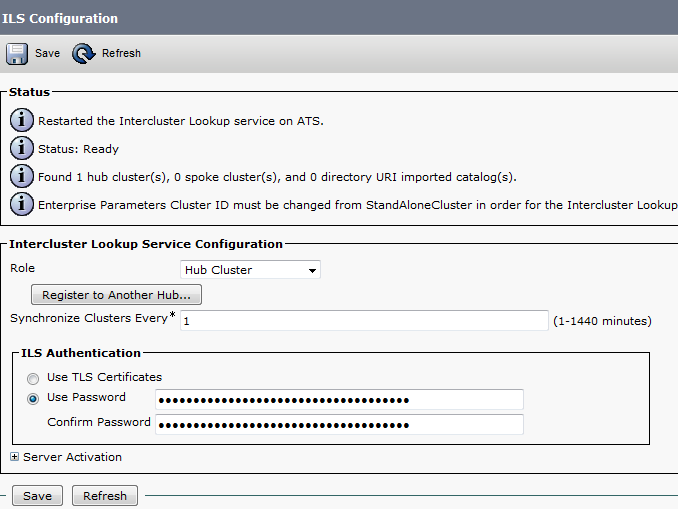Select the Use Password radio button
The width and height of the screenshot is (678, 509).
[x=34, y=398]
